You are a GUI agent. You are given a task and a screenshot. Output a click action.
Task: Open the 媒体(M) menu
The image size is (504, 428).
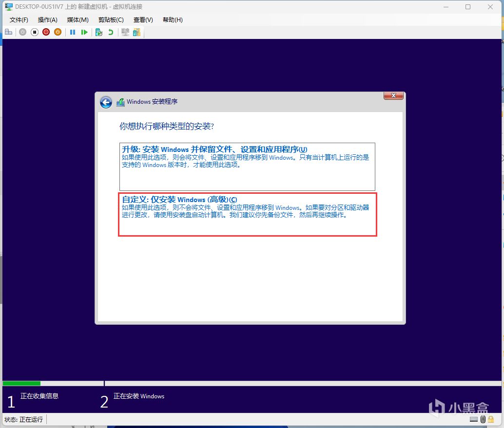(x=78, y=20)
